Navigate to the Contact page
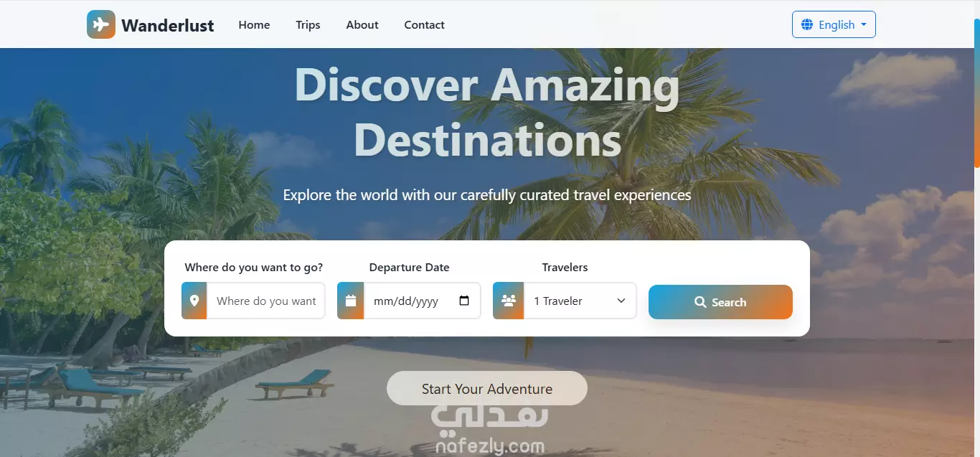 coord(424,24)
